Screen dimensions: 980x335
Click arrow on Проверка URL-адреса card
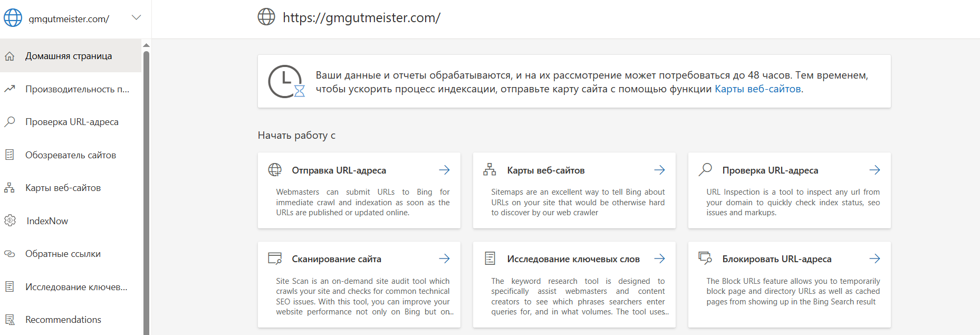[x=875, y=170]
